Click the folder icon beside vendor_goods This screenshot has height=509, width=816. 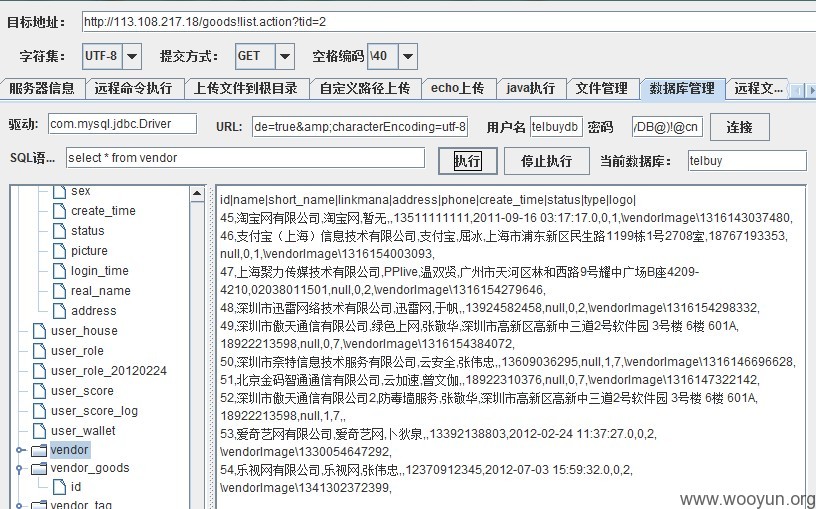[39, 468]
